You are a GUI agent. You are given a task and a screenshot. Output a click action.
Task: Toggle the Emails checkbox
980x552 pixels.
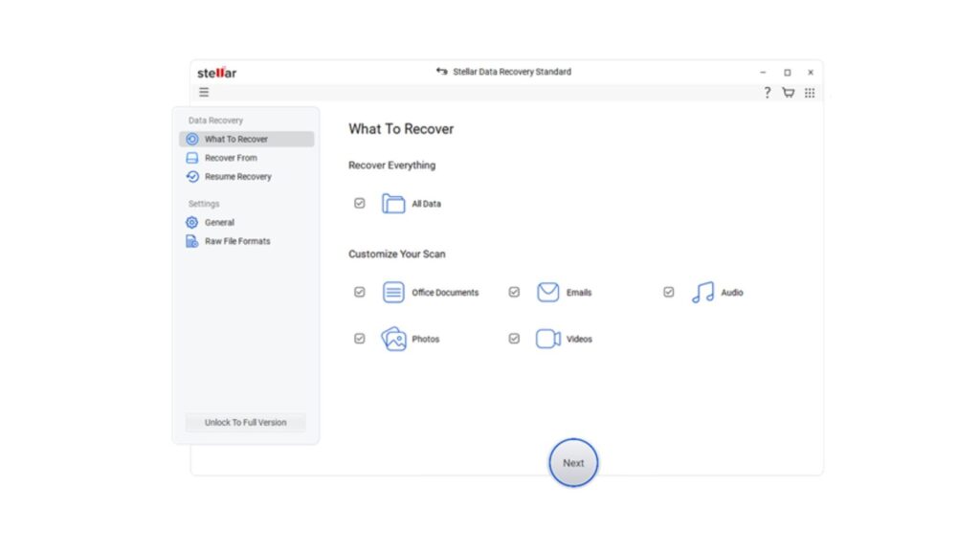click(x=514, y=292)
